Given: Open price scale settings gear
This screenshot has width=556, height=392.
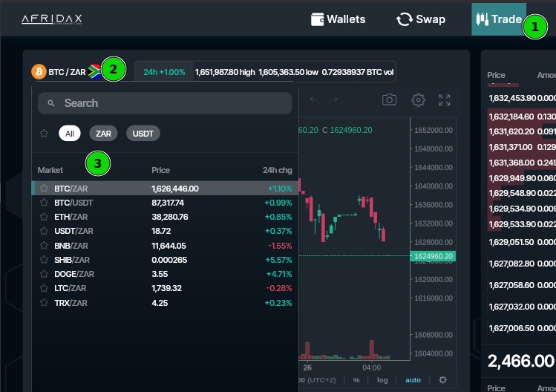Looking at the screenshot, I should coord(443,380).
